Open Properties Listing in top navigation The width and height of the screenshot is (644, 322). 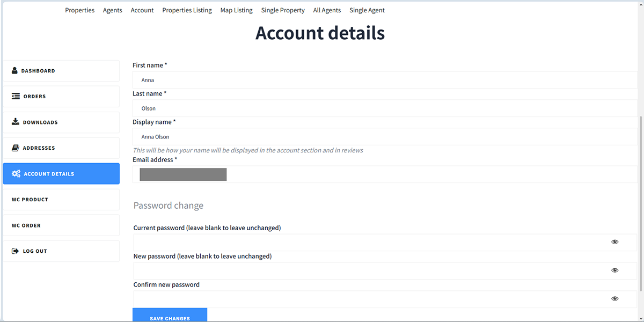coord(187,10)
